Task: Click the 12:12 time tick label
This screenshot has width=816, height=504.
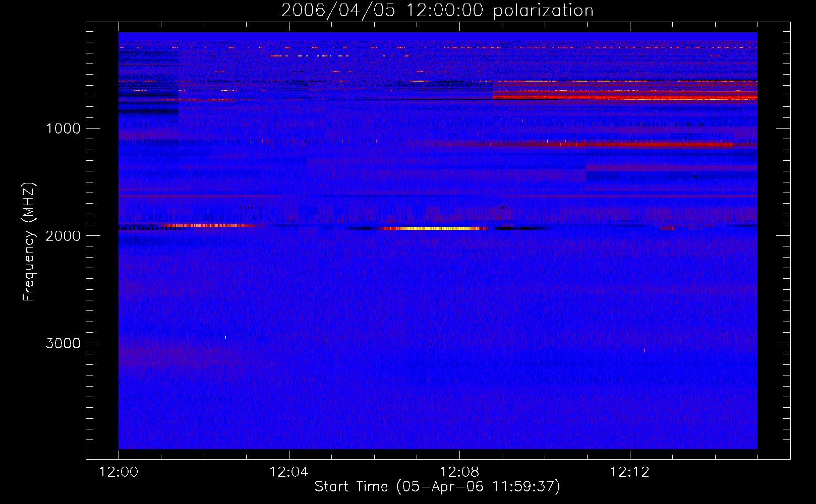Action: 630,472
